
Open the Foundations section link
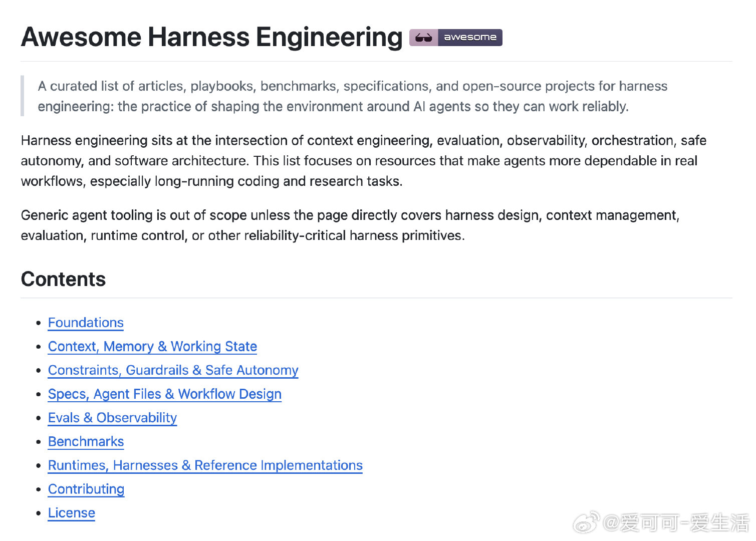click(86, 323)
